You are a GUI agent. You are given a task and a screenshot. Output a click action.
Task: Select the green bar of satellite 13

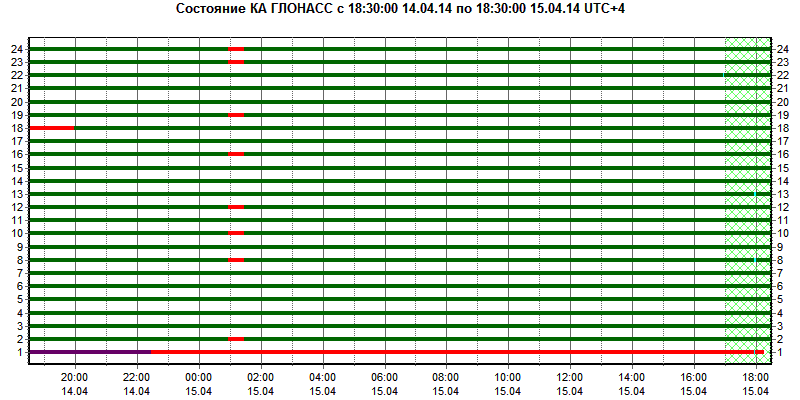pyautogui.click(x=400, y=194)
